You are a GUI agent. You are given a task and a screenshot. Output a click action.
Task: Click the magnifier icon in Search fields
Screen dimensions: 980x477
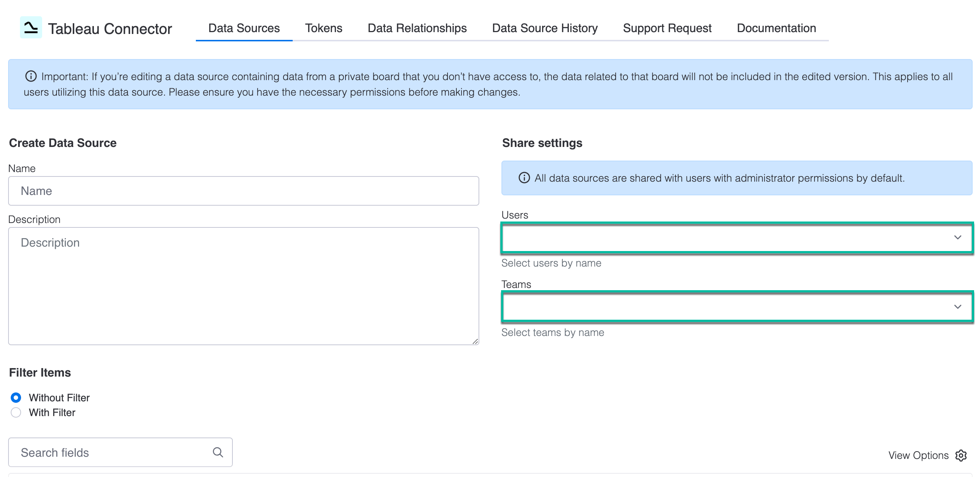tap(218, 452)
